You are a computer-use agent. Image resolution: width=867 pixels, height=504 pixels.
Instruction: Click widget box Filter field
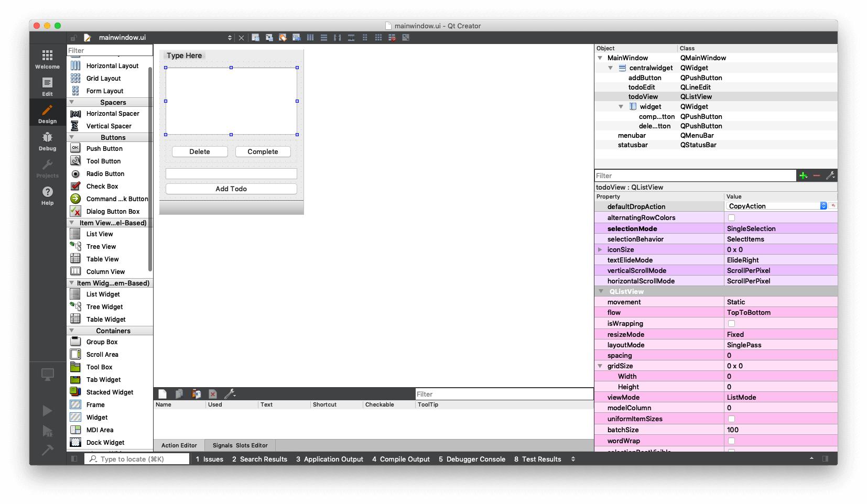point(110,50)
